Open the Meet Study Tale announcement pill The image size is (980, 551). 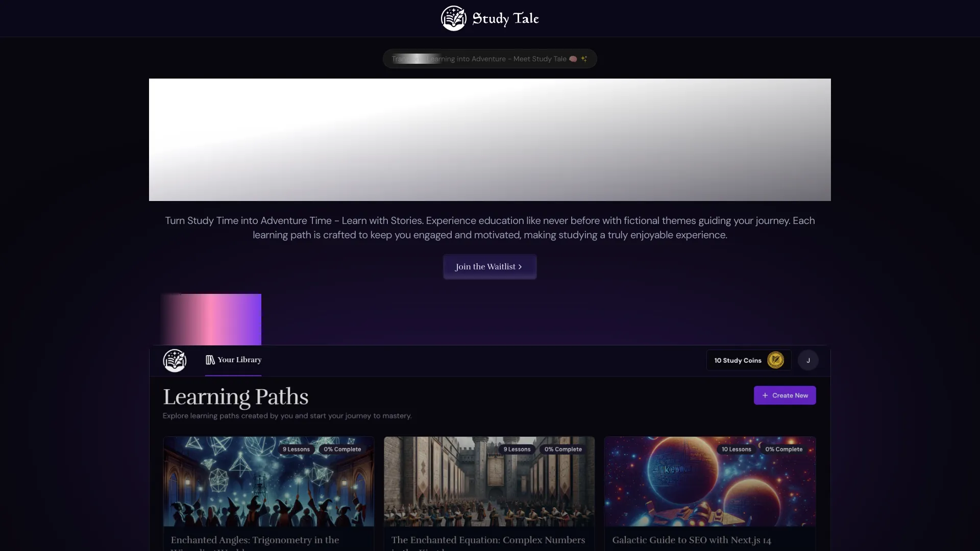[489, 59]
